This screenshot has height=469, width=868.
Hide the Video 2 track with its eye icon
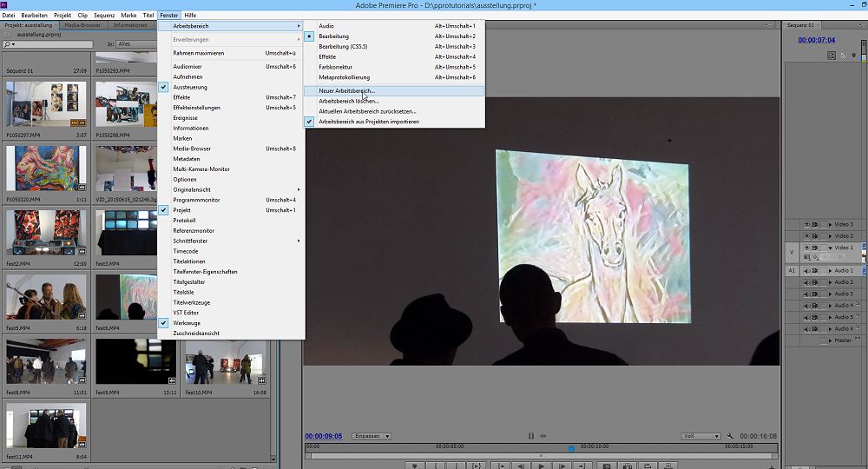click(x=807, y=236)
